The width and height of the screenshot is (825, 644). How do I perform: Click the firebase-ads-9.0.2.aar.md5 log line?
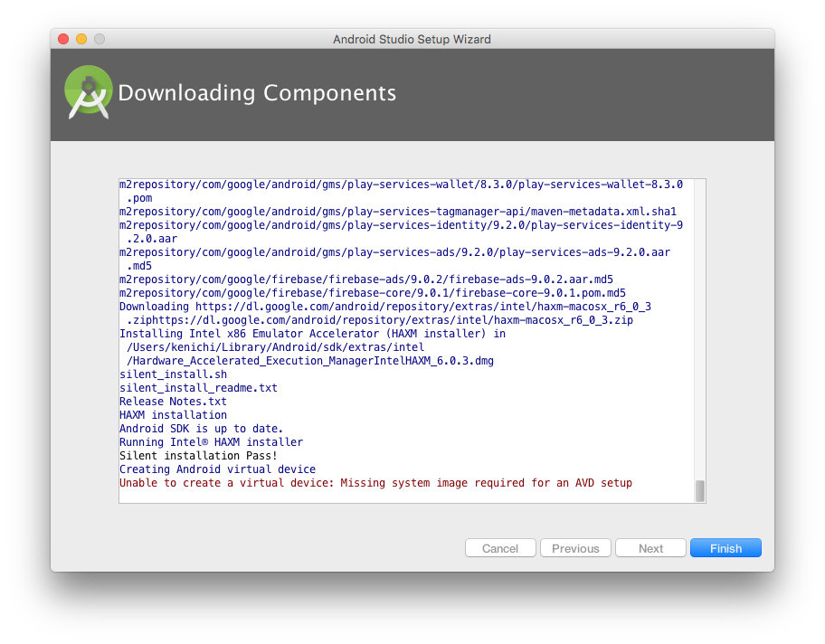click(366, 279)
